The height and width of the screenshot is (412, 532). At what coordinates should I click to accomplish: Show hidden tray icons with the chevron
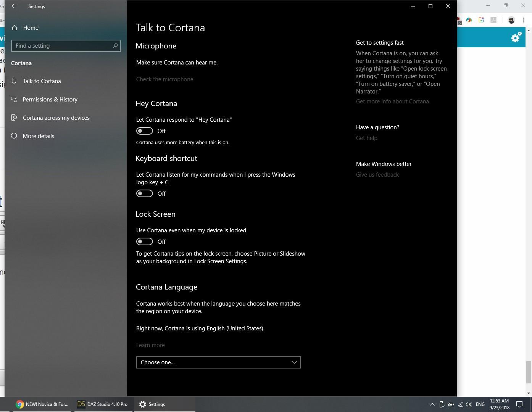point(432,404)
